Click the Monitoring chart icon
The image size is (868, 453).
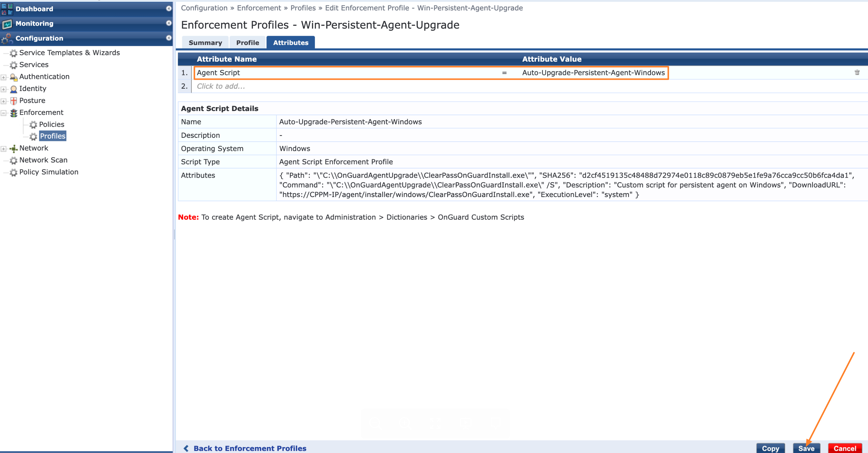pos(7,24)
